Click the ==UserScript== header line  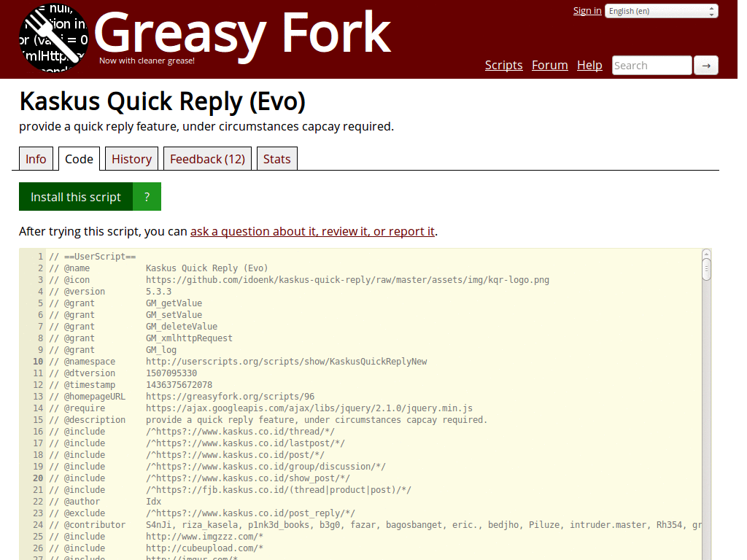[93, 257]
